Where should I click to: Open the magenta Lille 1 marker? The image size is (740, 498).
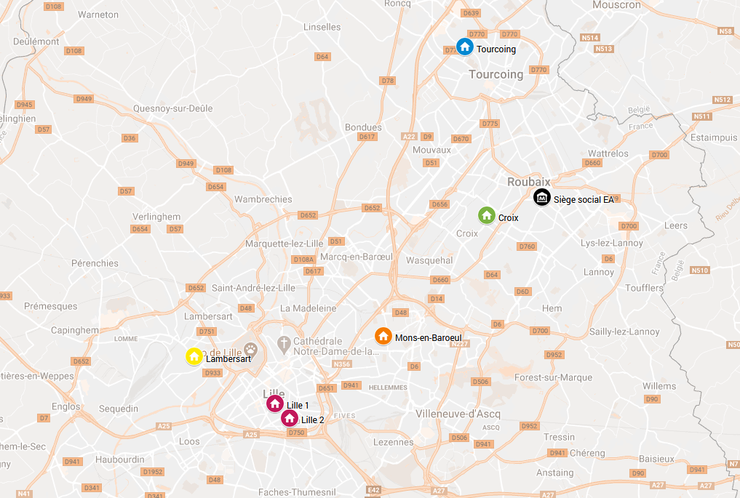point(275,404)
